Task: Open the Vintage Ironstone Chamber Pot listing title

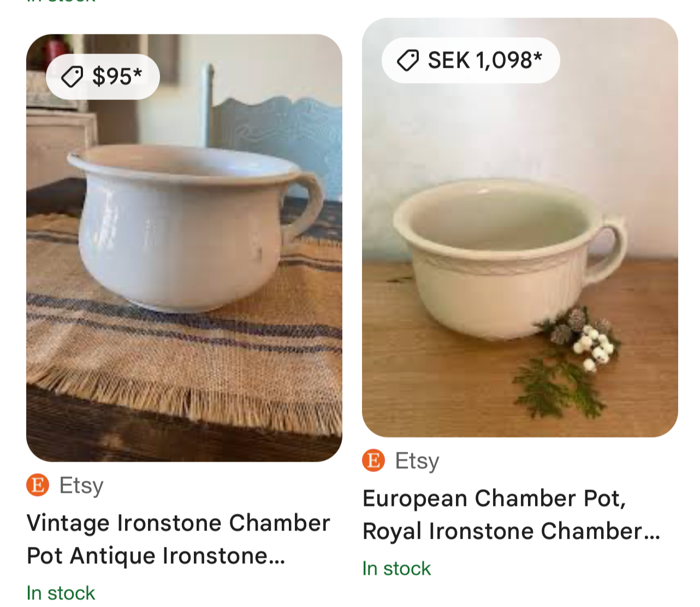Action: (178, 538)
